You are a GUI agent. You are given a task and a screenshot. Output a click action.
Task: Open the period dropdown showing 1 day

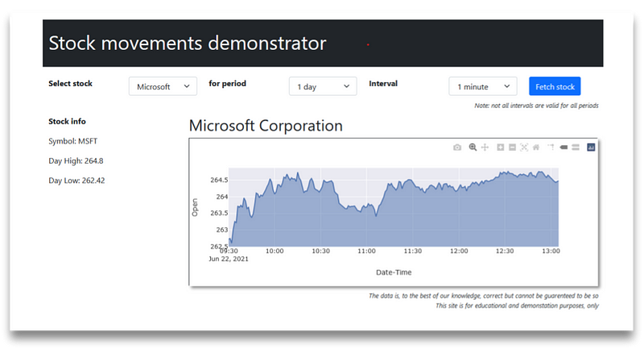pos(323,86)
